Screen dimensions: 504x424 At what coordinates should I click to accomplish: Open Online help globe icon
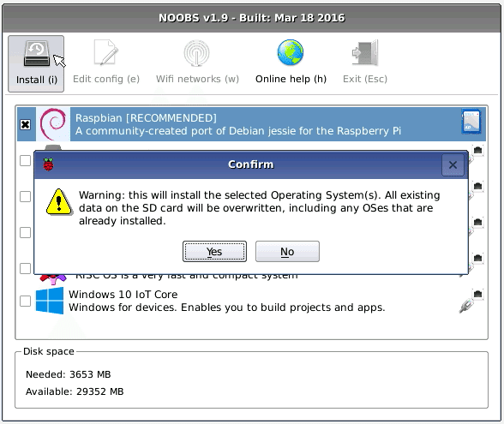coord(291,52)
